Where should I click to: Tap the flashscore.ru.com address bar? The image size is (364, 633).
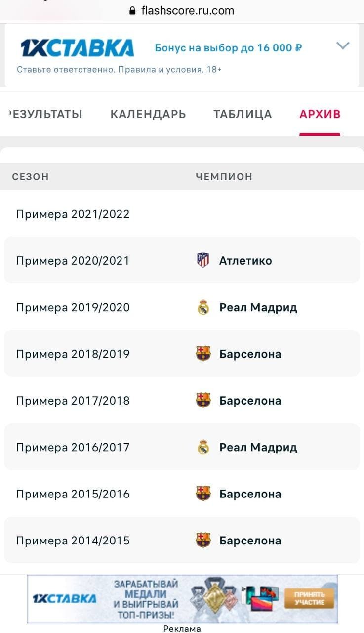[x=188, y=11]
